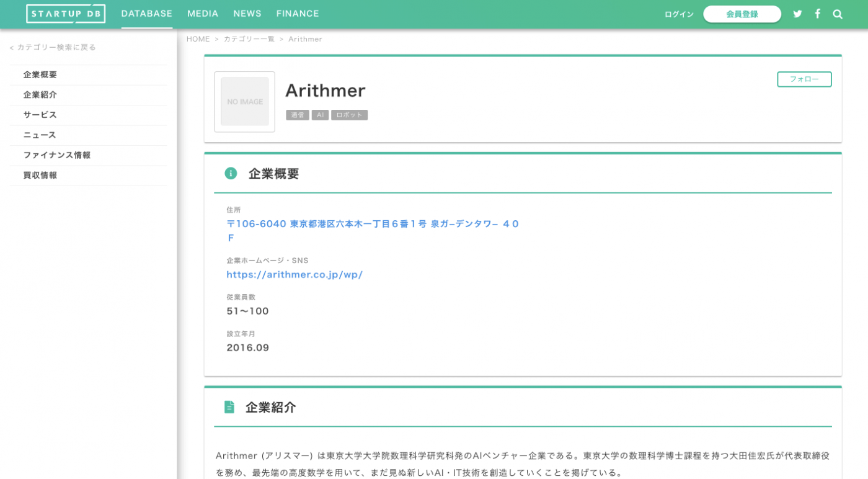This screenshot has height=479, width=868.
Task: Select 企業概要 in the sidebar
Action: (x=89, y=75)
